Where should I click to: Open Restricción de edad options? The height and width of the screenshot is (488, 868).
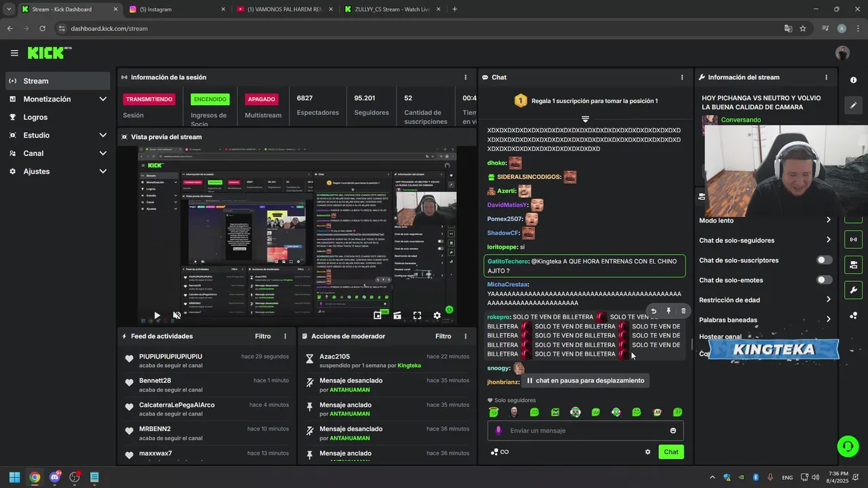(x=765, y=300)
